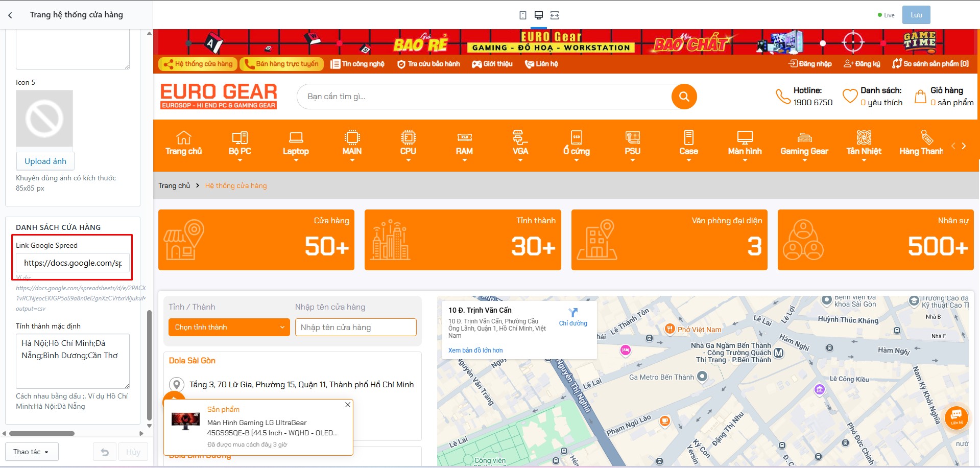Expand the PSU submenu arrow
This screenshot has width=980, height=468.
[633, 160]
